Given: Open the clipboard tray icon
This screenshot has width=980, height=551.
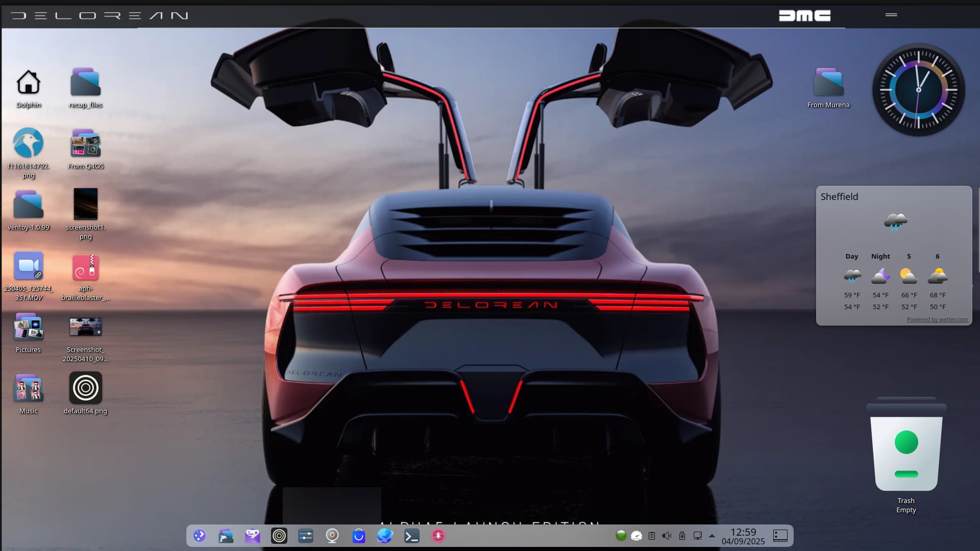Looking at the screenshot, I should 652,536.
